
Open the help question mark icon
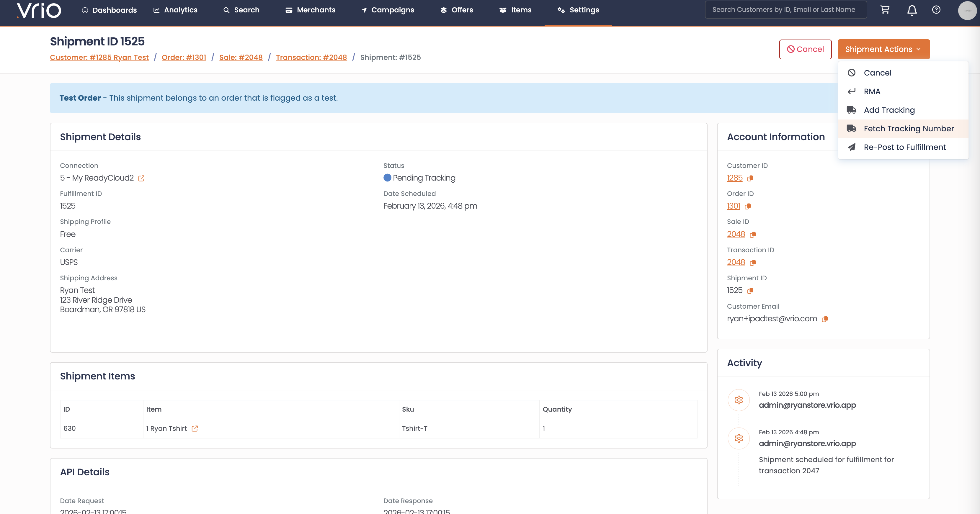point(936,10)
